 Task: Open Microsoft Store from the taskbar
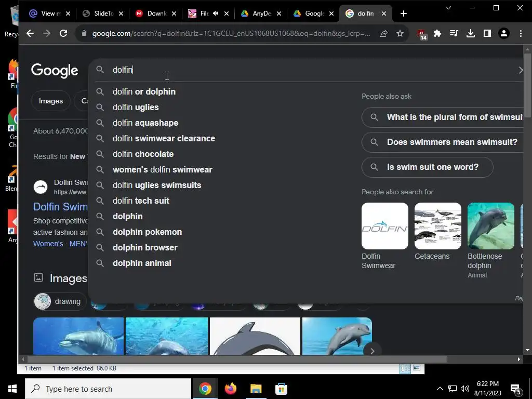pyautogui.click(x=281, y=389)
